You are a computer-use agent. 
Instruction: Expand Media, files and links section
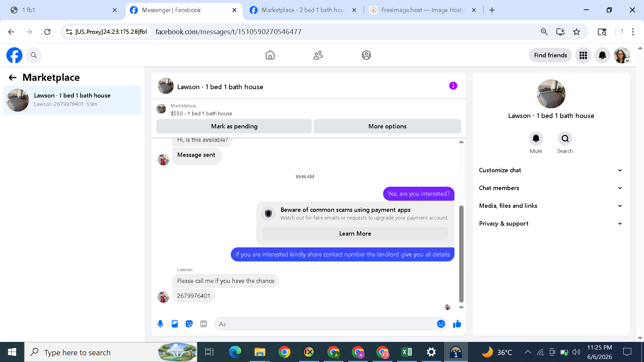[551, 206]
